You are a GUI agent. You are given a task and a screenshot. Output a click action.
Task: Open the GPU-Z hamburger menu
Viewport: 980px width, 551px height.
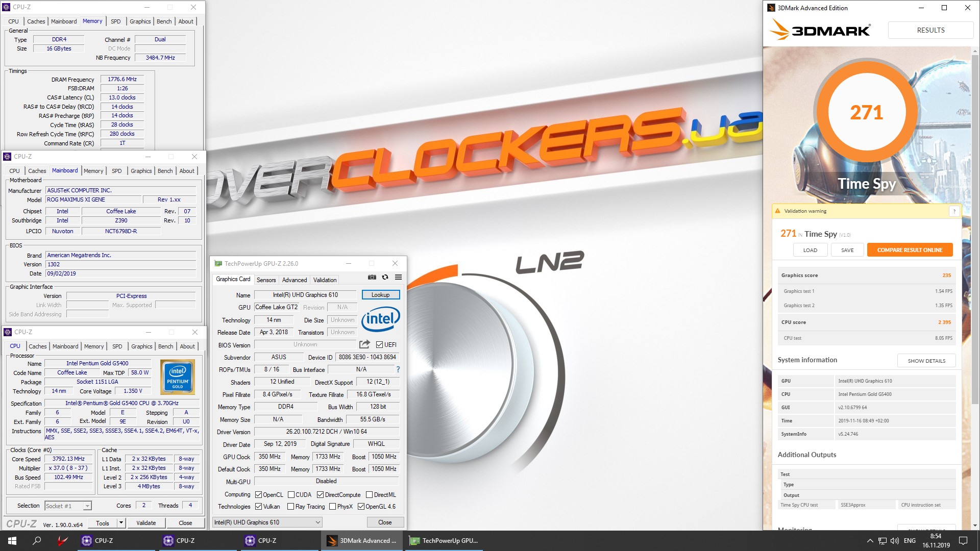pyautogui.click(x=399, y=277)
